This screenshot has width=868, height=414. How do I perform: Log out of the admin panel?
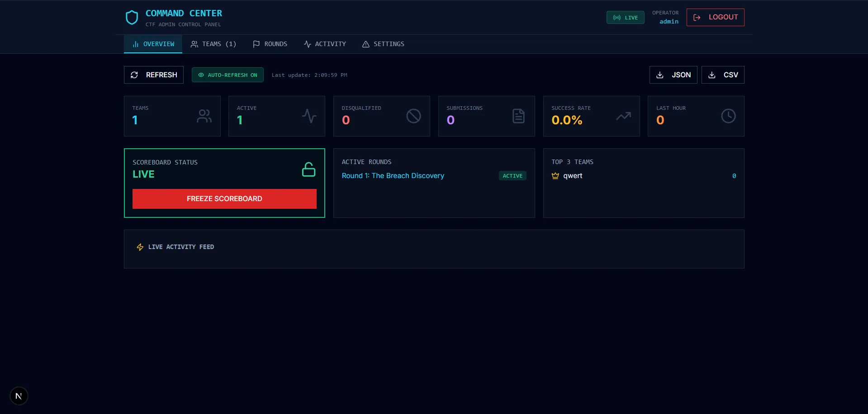click(x=715, y=17)
